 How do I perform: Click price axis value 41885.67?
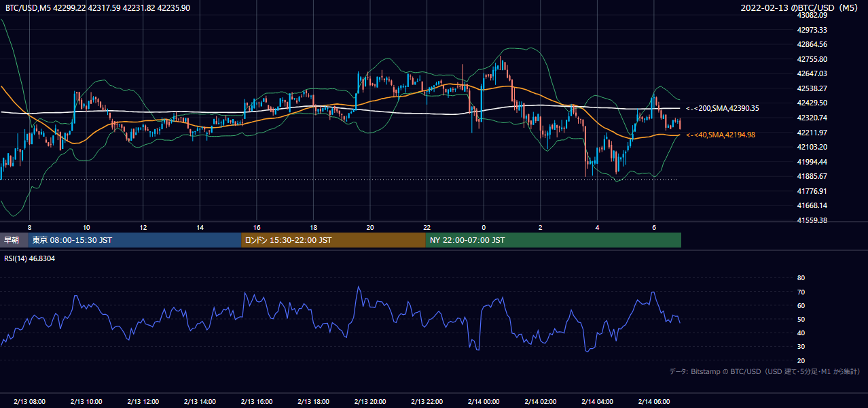[x=812, y=176]
